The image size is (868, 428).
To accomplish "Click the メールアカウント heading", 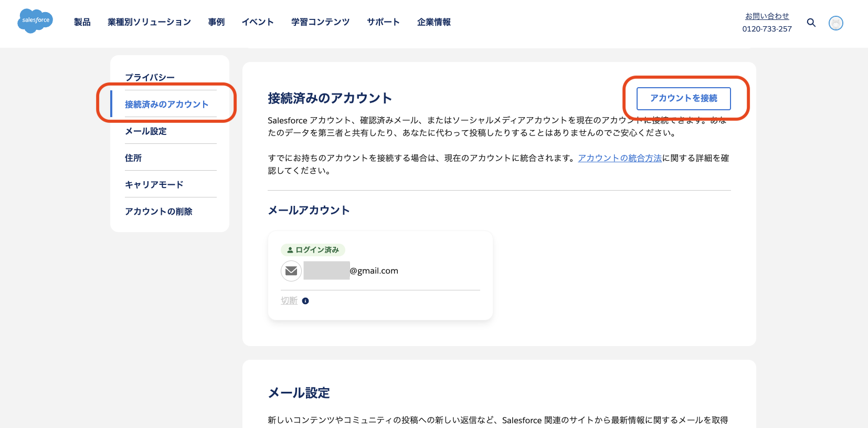I will (x=309, y=210).
